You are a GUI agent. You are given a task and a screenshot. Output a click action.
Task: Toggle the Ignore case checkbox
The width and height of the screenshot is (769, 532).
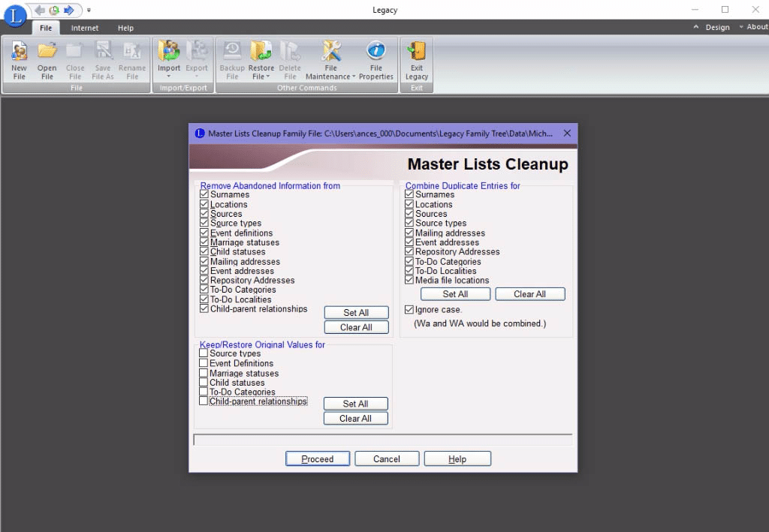click(x=409, y=310)
